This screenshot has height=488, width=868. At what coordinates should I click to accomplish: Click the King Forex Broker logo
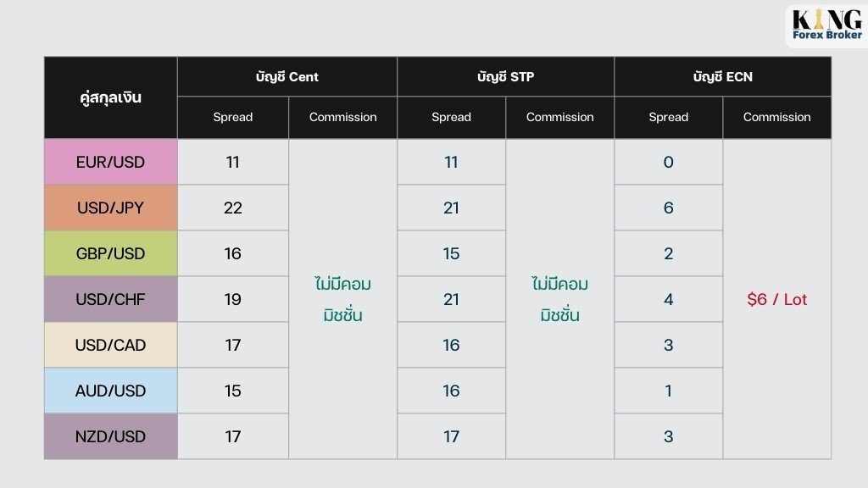(827, 25)
